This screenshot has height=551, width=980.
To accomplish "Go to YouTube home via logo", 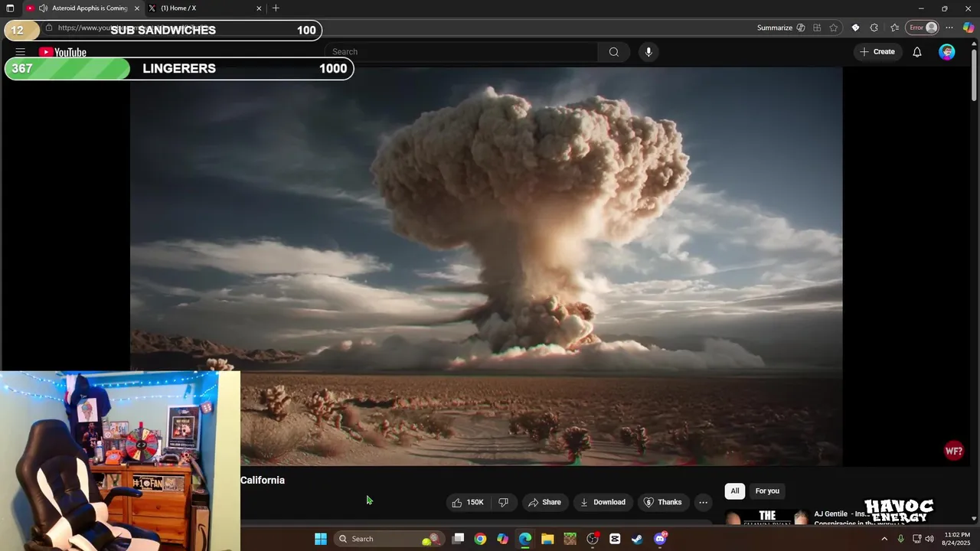I will coord(63,52).
